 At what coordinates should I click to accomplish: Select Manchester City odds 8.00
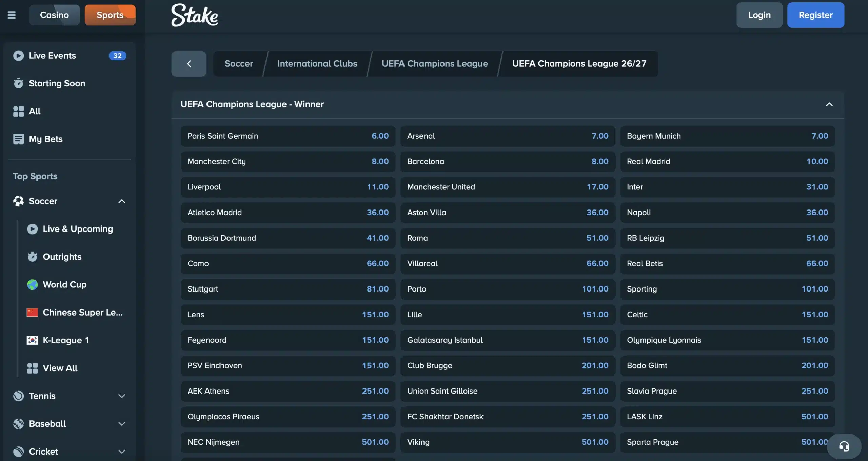[x=288, y=161]
